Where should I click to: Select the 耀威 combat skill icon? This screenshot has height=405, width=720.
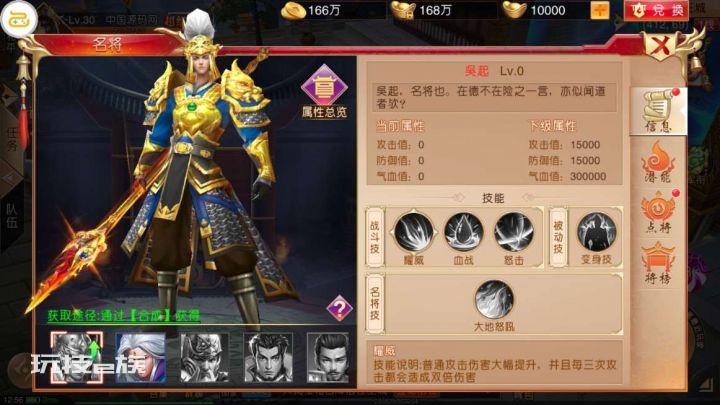(413, 232)
